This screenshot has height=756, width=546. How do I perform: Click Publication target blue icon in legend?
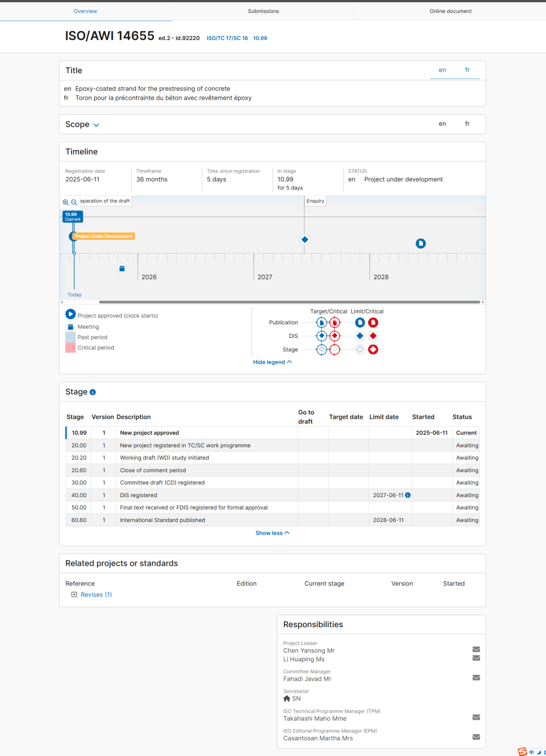322,323
